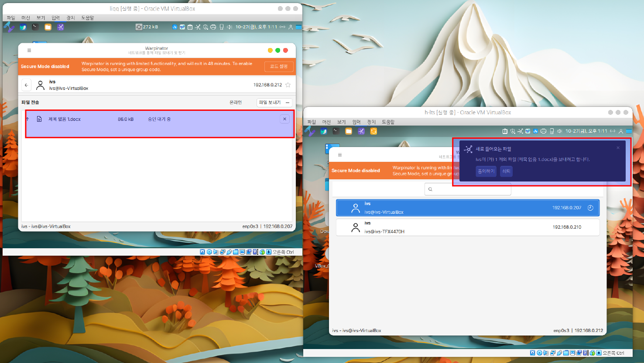This screenshot has width=644, height=363.
Task: Open 장치 menu in h-lts VirtualBox window
Action: point(371,122)
